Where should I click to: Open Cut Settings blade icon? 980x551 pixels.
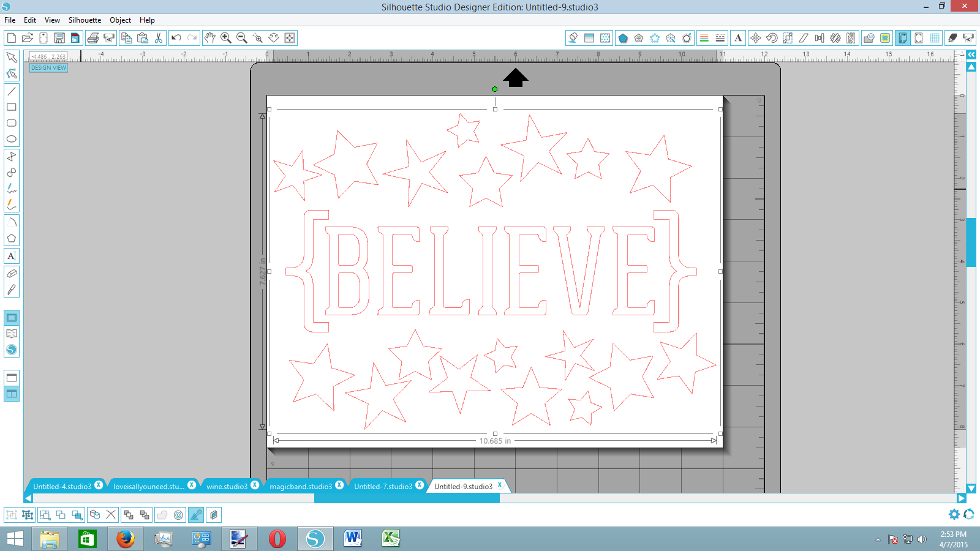point(952,38)
